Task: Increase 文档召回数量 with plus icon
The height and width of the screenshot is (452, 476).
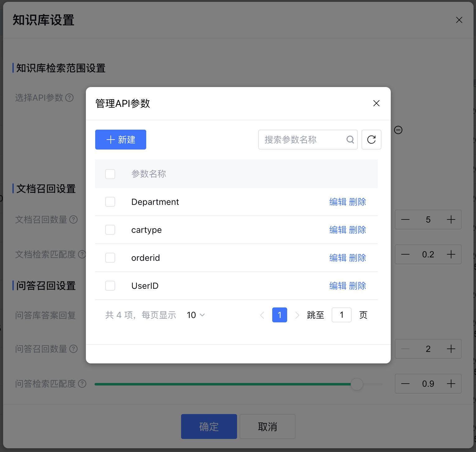Action: [451, 219]
